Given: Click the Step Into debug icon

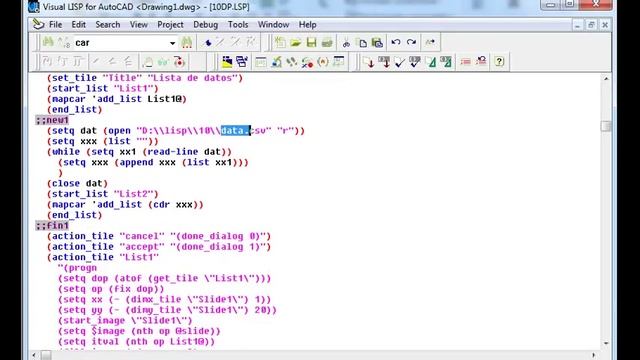Looking at the screenshot, I should [47, 62].
